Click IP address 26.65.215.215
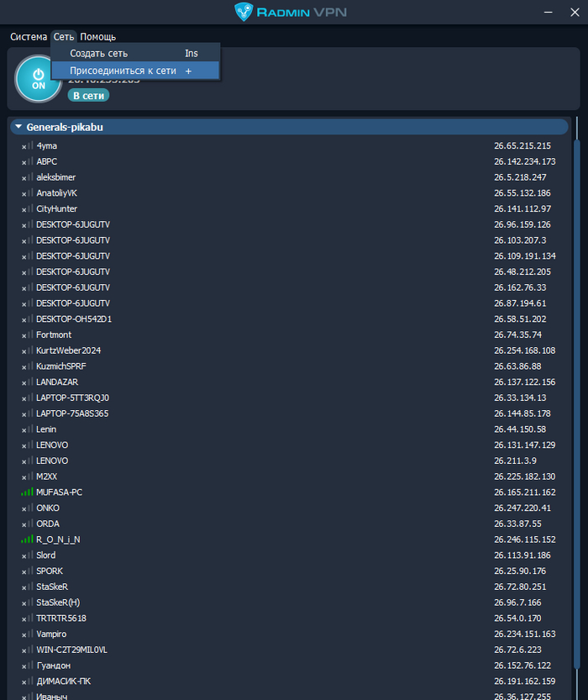Screen dimensions: 588x700 click(x=522, y=146)
